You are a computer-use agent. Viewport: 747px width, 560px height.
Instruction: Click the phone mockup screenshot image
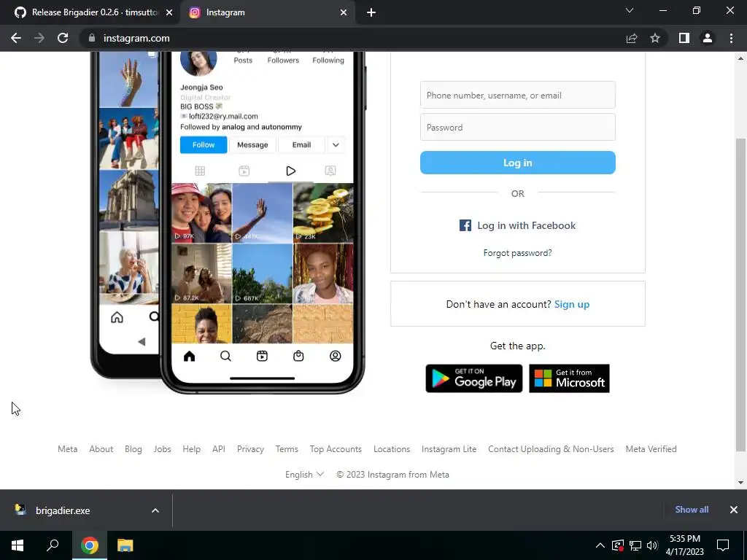point(228,222)
